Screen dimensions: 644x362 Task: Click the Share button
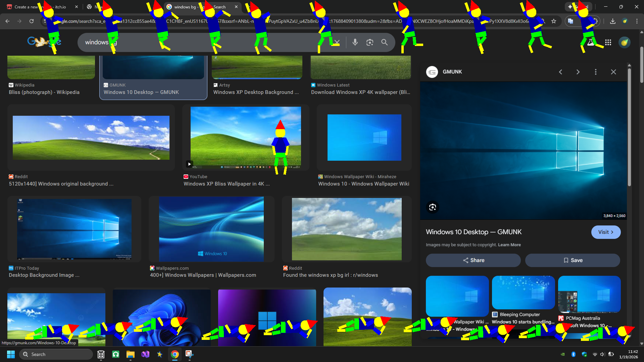point(473,260)
